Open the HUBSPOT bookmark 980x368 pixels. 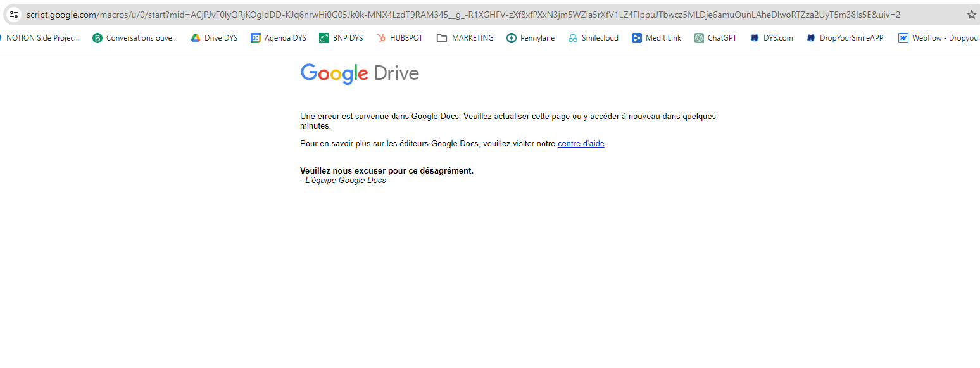tap(399, 38)
